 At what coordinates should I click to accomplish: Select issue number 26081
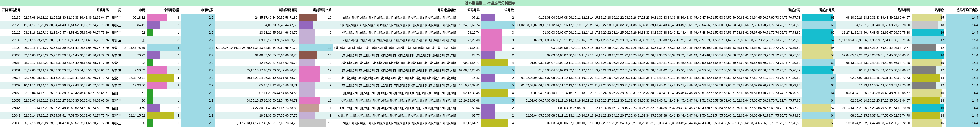pyautogui.click(x=16, y=70)
